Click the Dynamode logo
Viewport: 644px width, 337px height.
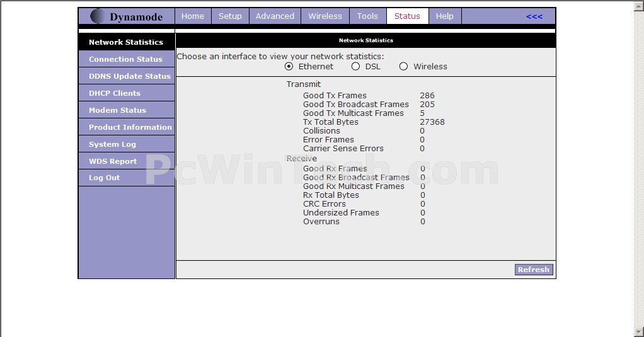pyautogui.click(x=127, y=16)
